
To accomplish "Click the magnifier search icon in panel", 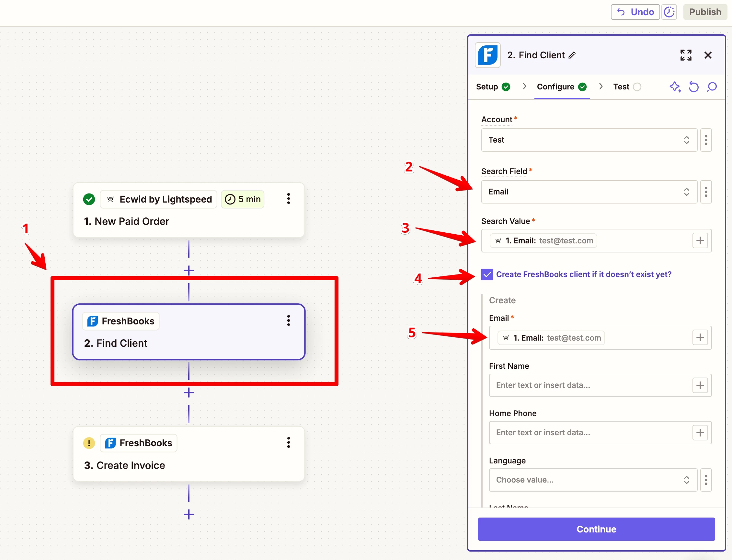I will tap(712, 87).
